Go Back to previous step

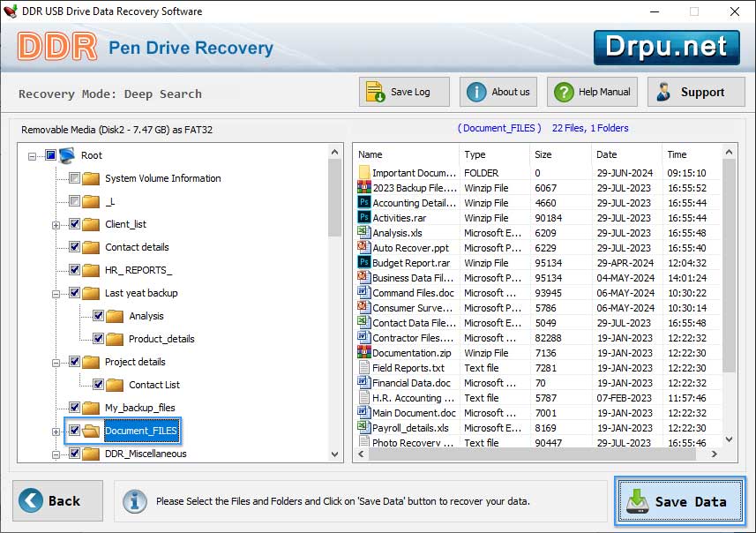pyautogui.click(x=58, y=500)
